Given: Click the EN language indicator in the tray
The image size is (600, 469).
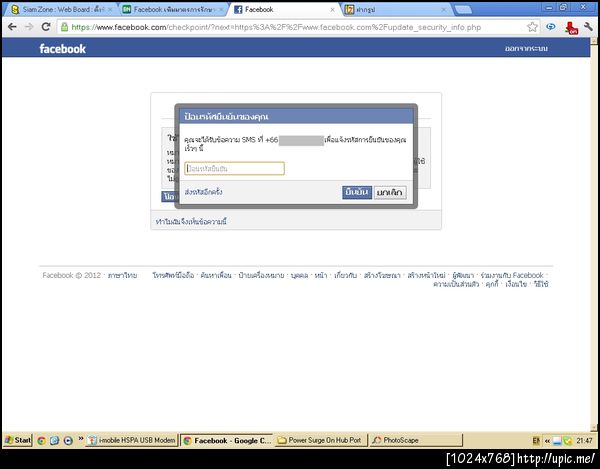Looking at the screenshot, I should [536, 441].
